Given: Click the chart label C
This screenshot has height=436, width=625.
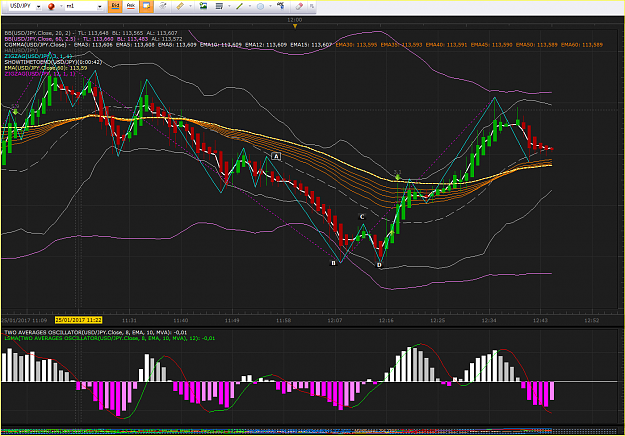Looking at the screenshot, I should coord(362,217).
